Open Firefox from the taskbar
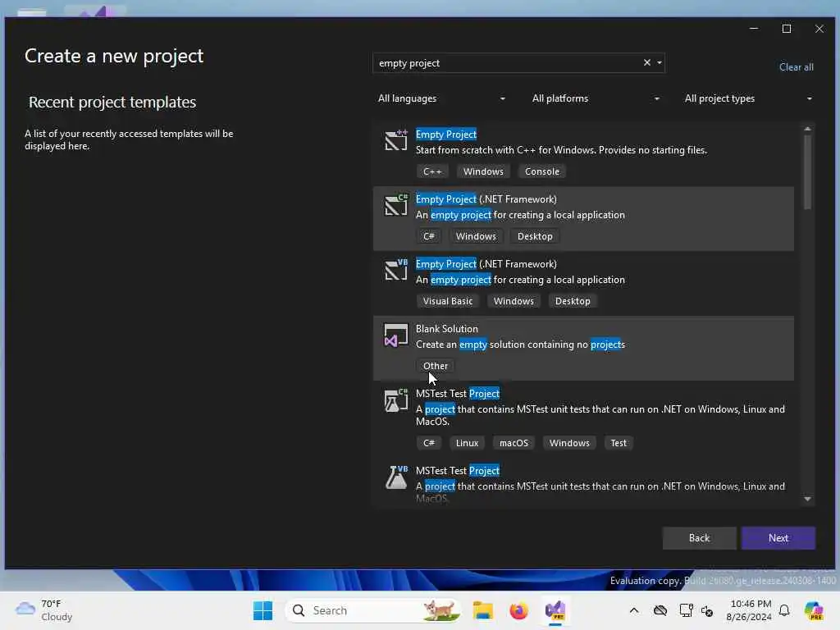The height and width of the screenshot is (630, 840). [518, 610]
